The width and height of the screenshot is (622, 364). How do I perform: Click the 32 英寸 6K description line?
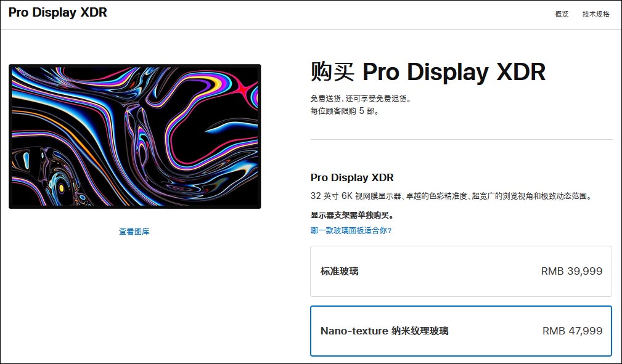point(451,196)
